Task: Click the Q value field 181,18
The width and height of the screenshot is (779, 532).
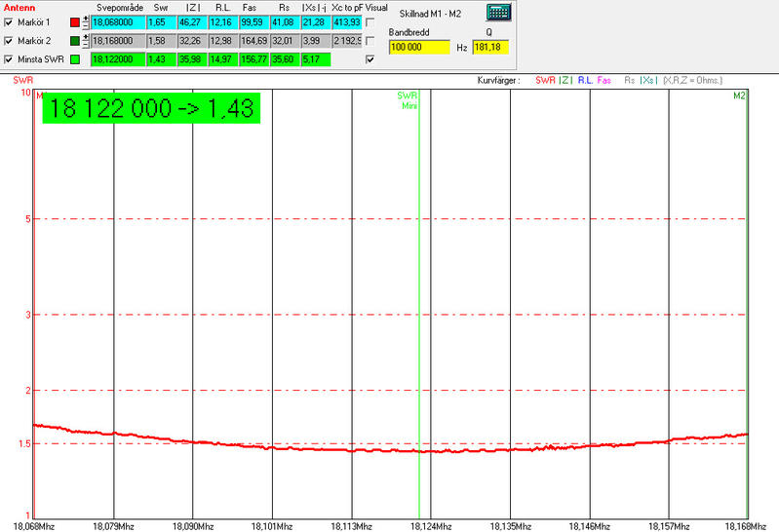Action: [490, 47]
